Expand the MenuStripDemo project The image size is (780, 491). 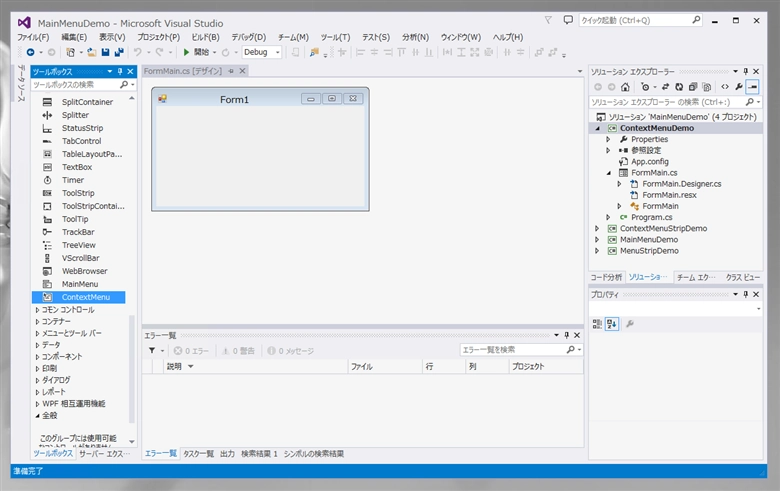(597, 251)
